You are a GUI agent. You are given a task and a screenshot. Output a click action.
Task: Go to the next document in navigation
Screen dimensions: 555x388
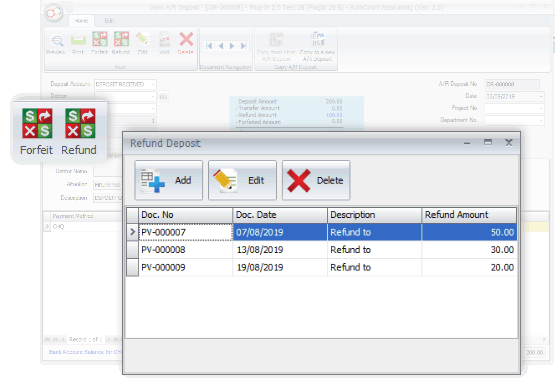[x=232, y=46]
